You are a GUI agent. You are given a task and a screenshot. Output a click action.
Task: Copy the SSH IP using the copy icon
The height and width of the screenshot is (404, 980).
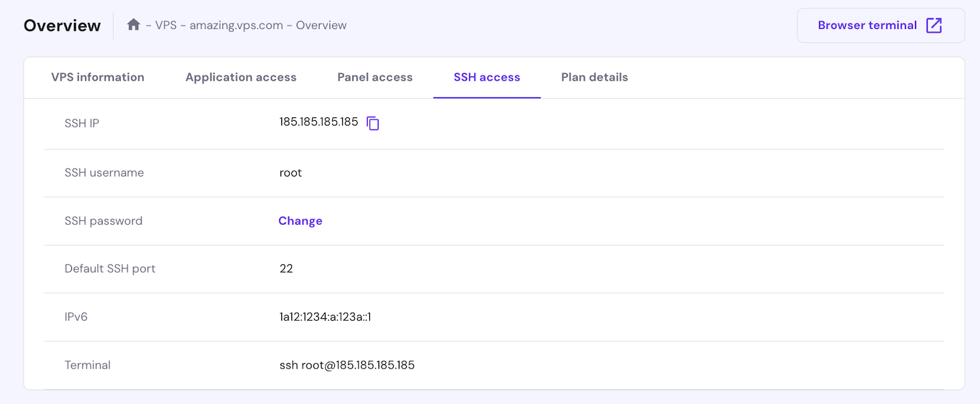[373, 123]
